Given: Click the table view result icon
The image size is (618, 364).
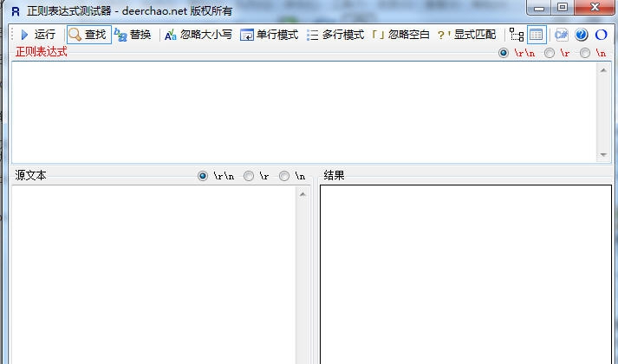Looking at the screenshot, I should click(537, 35).
